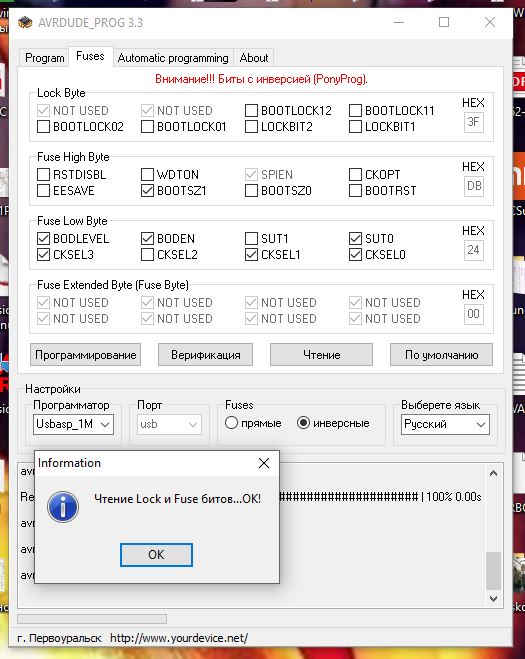The width and height of the screenshot is (525, 659).
Task: Check the CKSEL2 checkbox
Action: tap(147, 254)
